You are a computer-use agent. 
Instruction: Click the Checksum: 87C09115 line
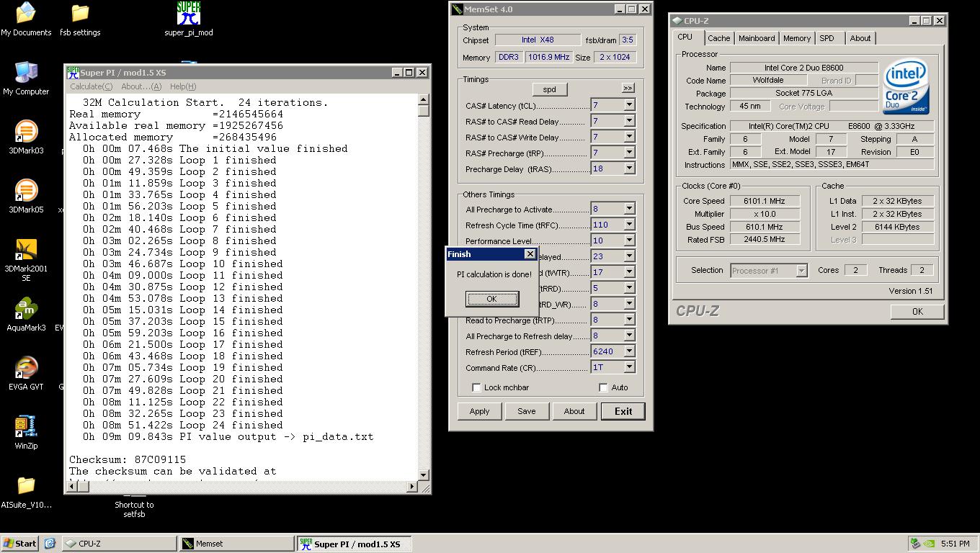coord(128,459)
